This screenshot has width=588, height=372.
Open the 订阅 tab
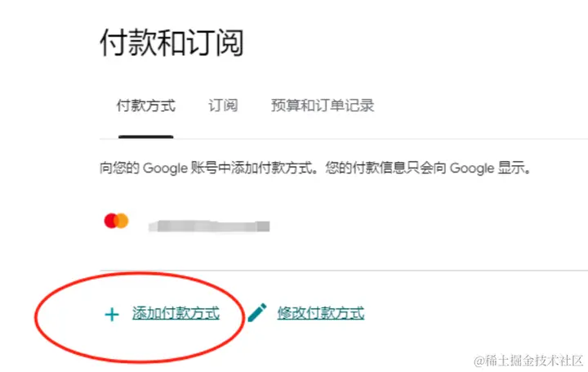click(223, 105)
